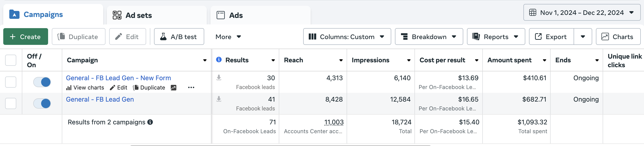Download leads for General - FB Lead Gen - New Form

pyautogui.click(x=219, y=78)
